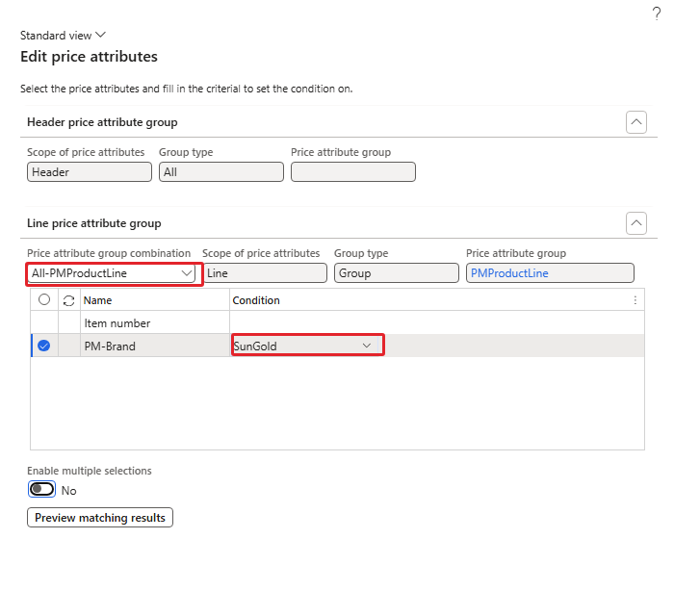Open the help question mark icon
Image resolution: width=674 pixels, height=616 pixels.
pyautogui.click(x=656, y=13)
